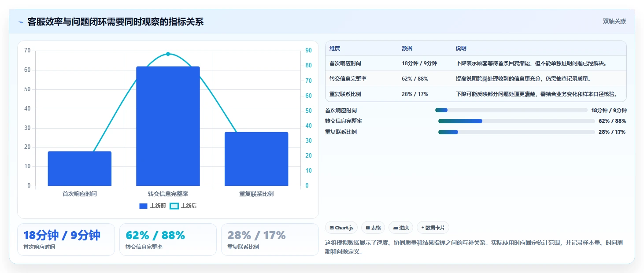Click the 转交信息完整率 table row label
Image resolution: width=644 pixels, height=273 pixels.
pos(348,79)
